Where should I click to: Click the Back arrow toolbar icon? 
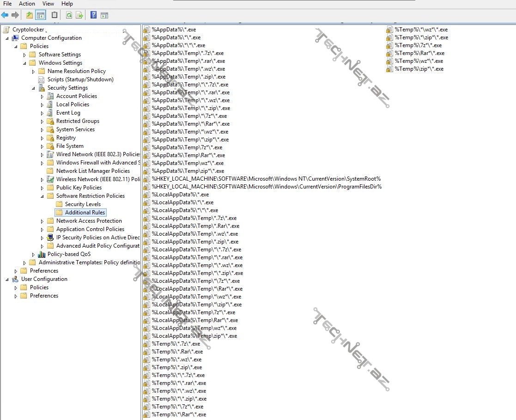tap(5, 15)
